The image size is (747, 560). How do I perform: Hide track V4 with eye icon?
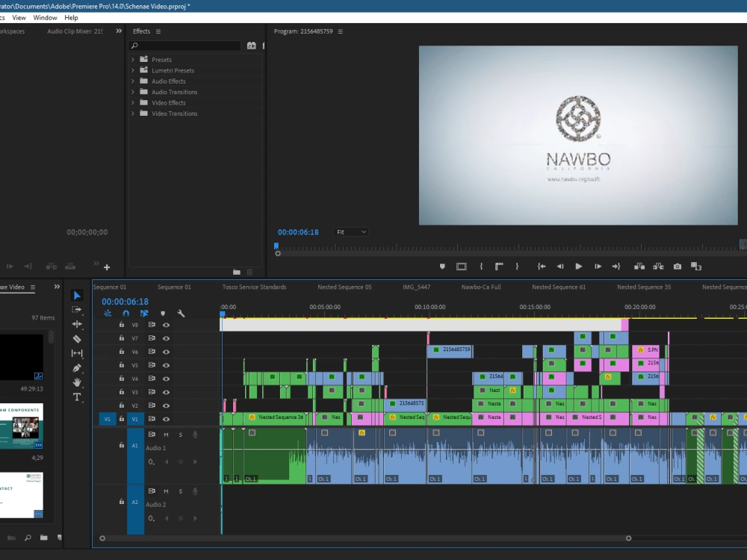167,379
